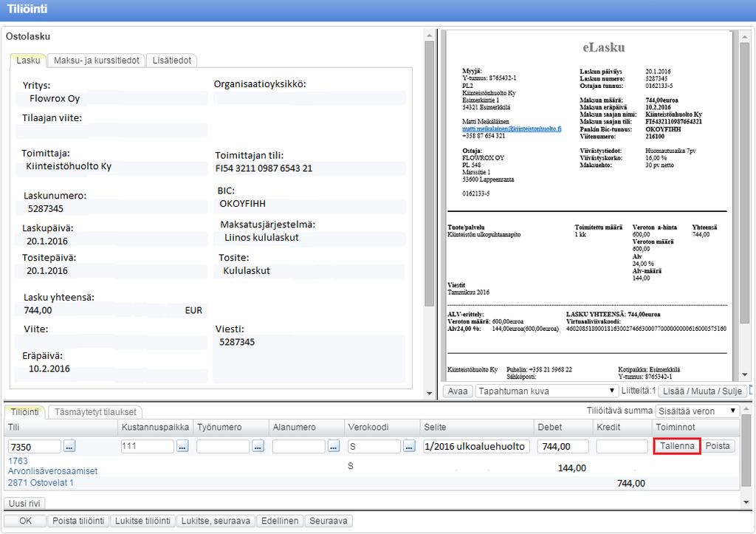Click IBAN FI54 3211 0987 6543 21
756x534 pixels.
(264, 168)
